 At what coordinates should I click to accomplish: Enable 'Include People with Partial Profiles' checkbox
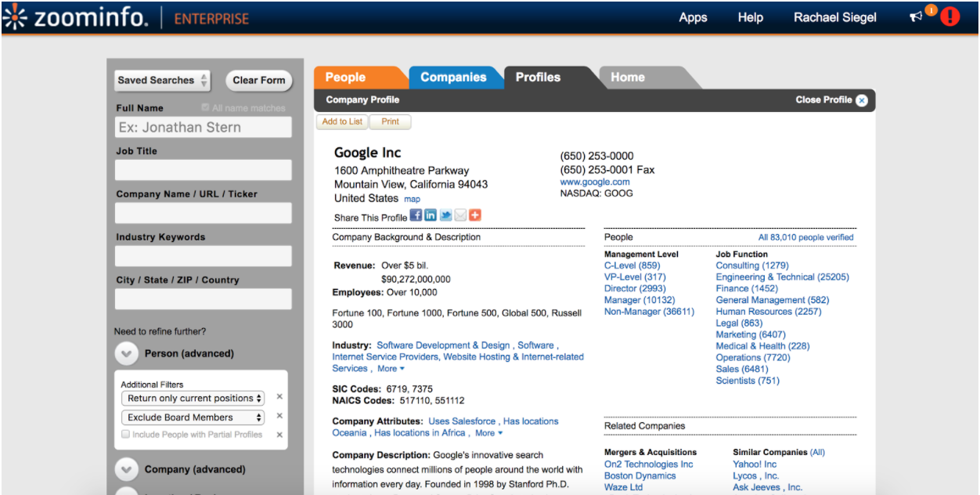(x=125, y=434)
